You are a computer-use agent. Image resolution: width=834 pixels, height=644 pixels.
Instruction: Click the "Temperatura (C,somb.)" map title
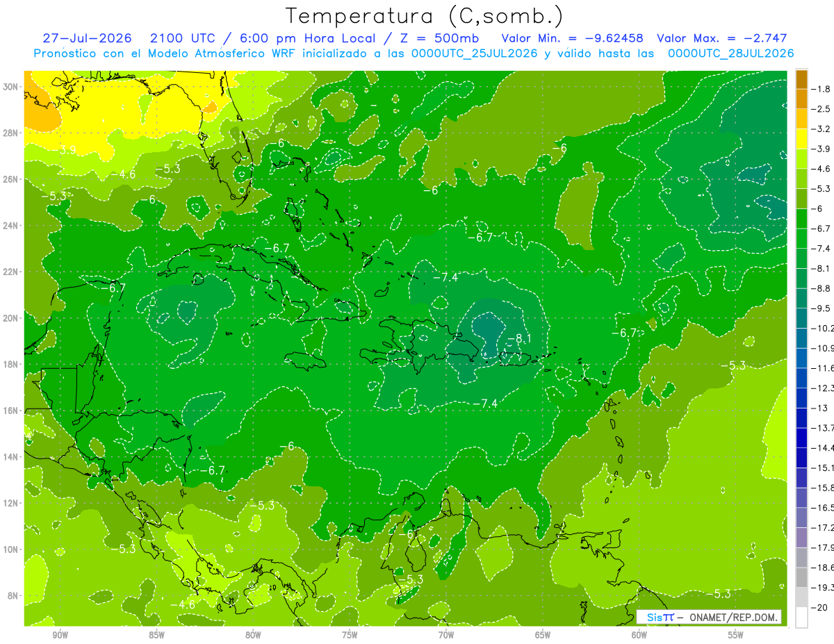point(425,17)
